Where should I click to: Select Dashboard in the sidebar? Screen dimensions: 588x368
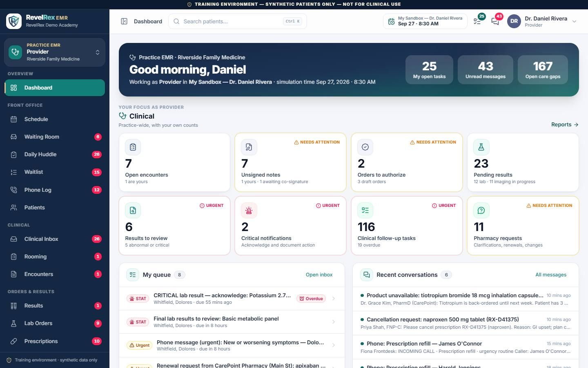[55, 88]
